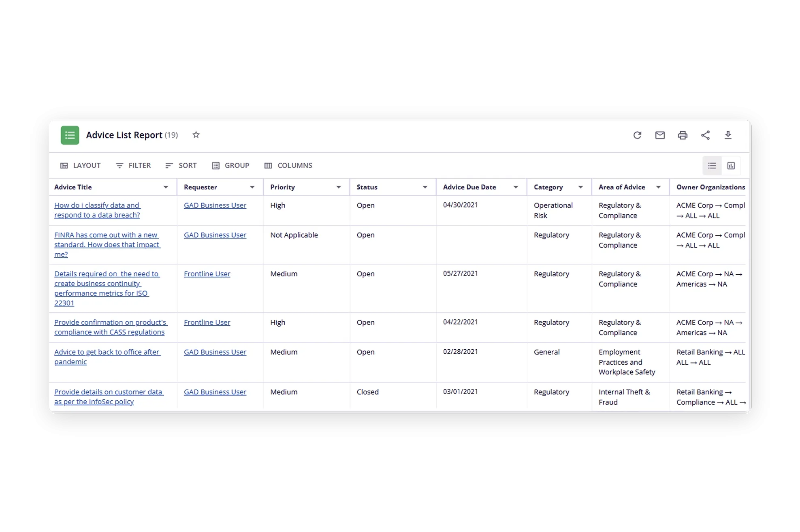The image size is (800, 532).
Task: Open COLUMNS chooser
Action: 288,165
